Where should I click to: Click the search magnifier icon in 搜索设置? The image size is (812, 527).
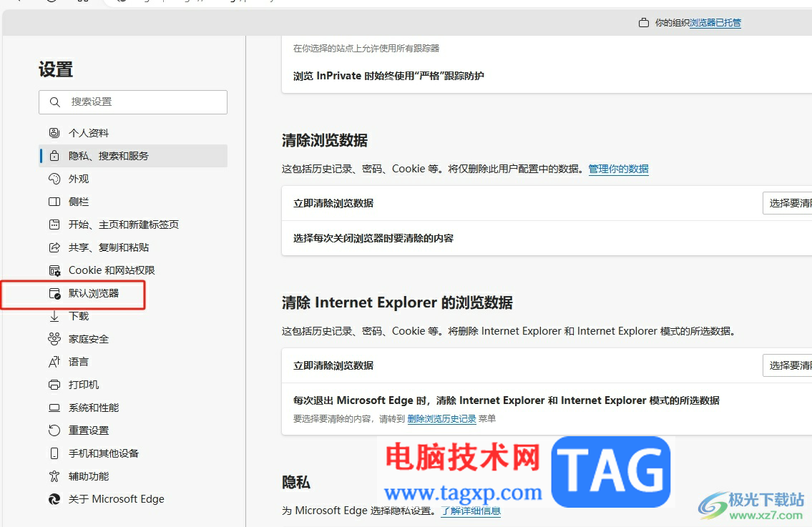(x=55, y=102)
